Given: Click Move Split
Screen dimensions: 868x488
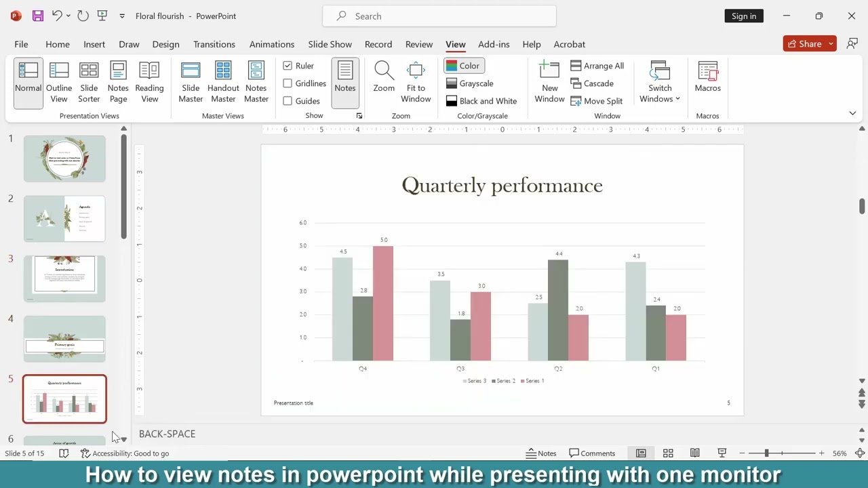Looking at the screenshot, I should pos(596,101).
